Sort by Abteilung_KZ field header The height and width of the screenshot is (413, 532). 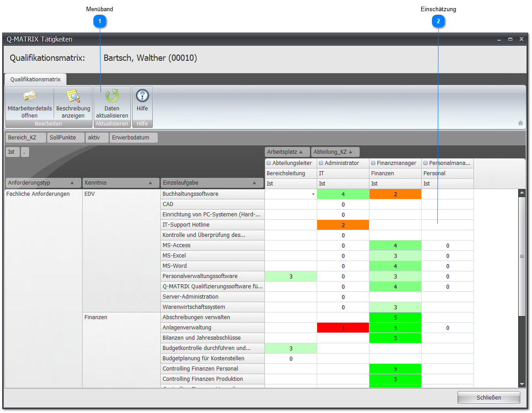point(335,152)
